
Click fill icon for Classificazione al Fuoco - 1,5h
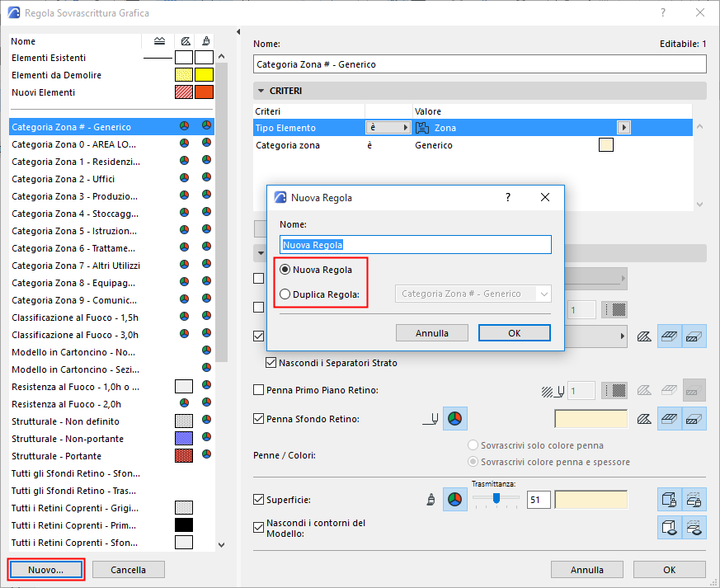click(184, 317)
